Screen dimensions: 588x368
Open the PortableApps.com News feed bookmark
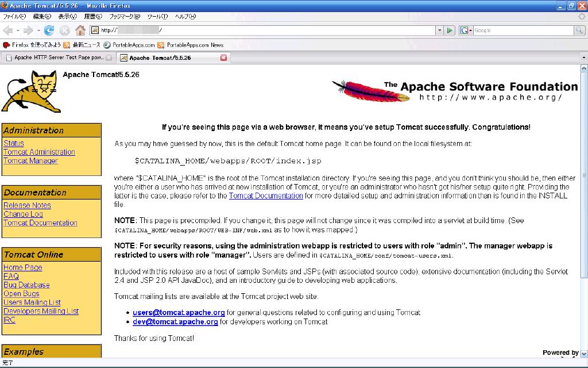coord(191,45)
